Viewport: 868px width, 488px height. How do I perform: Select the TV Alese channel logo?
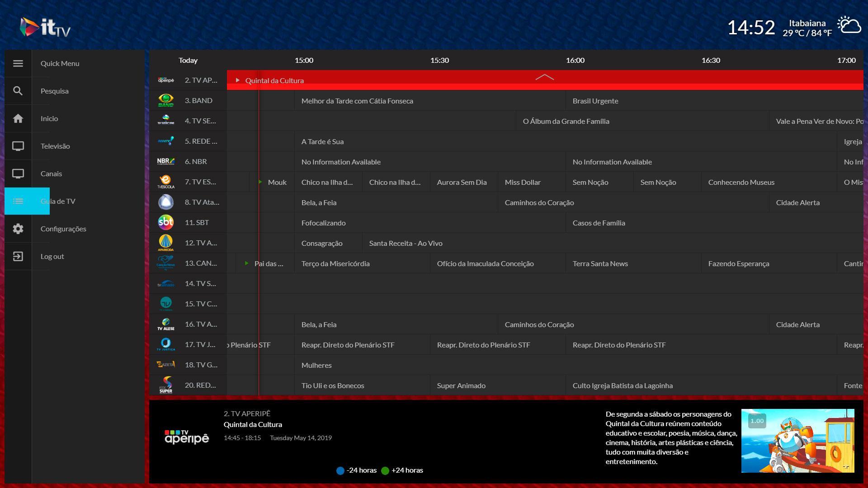click(166, 324)
